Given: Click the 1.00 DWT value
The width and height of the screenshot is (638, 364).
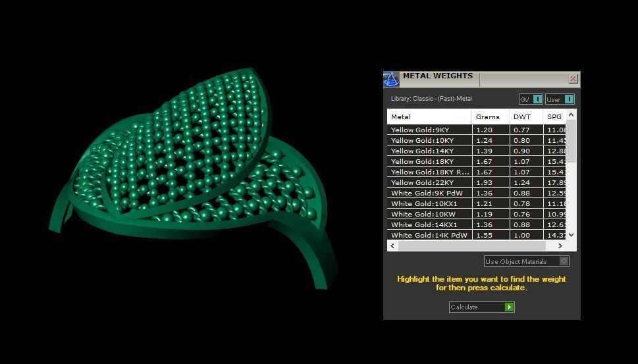Looking at the screenshot, I should [x=521, y=235].
